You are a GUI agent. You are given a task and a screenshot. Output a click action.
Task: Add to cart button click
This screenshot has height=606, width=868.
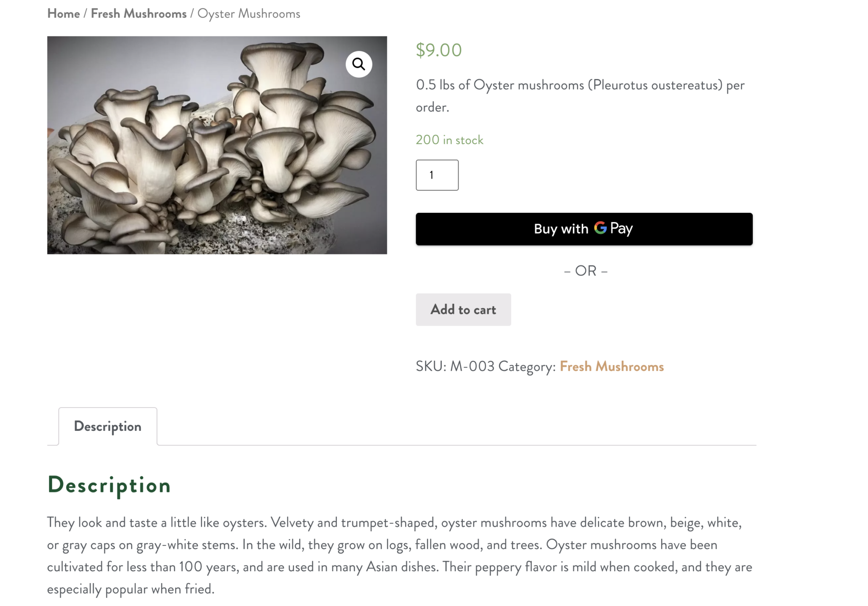pyautogui.click(x=463, y=310)
